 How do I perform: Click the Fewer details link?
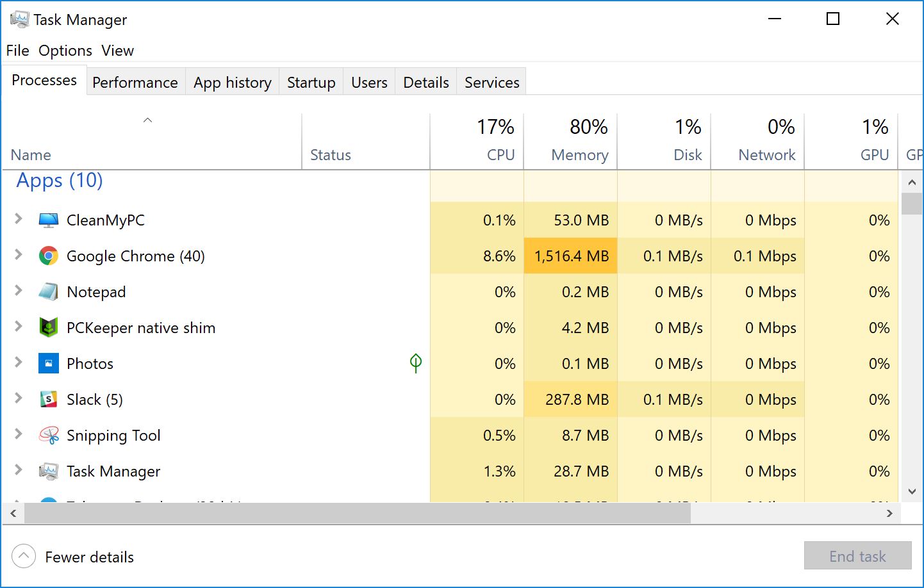pos(90,557)
